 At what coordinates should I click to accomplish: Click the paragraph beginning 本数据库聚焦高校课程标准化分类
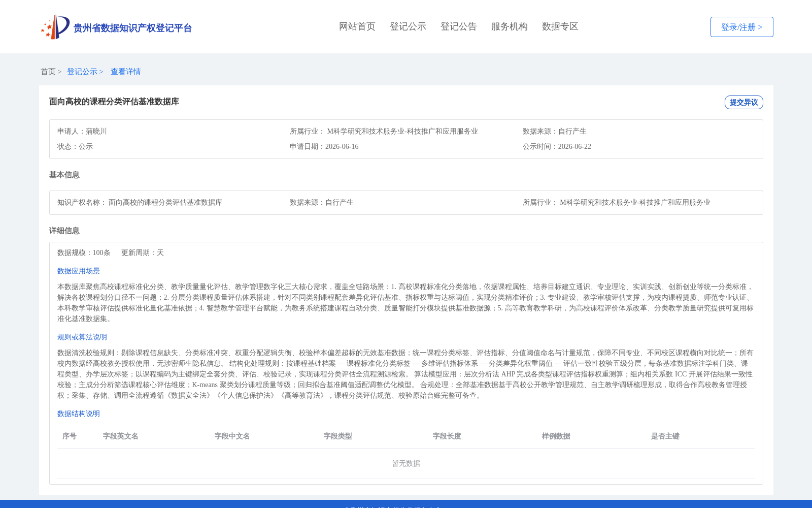[x=405, y=303]
